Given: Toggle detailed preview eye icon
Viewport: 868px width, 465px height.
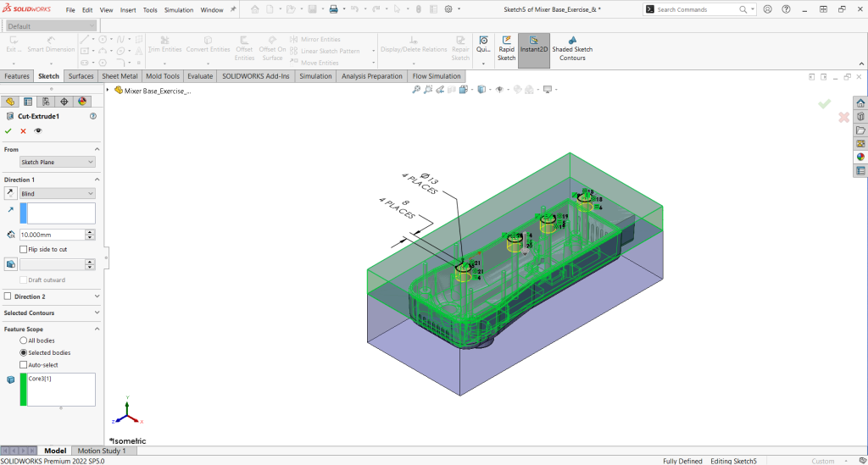Looking at the screenshot, I should point(38,131).
